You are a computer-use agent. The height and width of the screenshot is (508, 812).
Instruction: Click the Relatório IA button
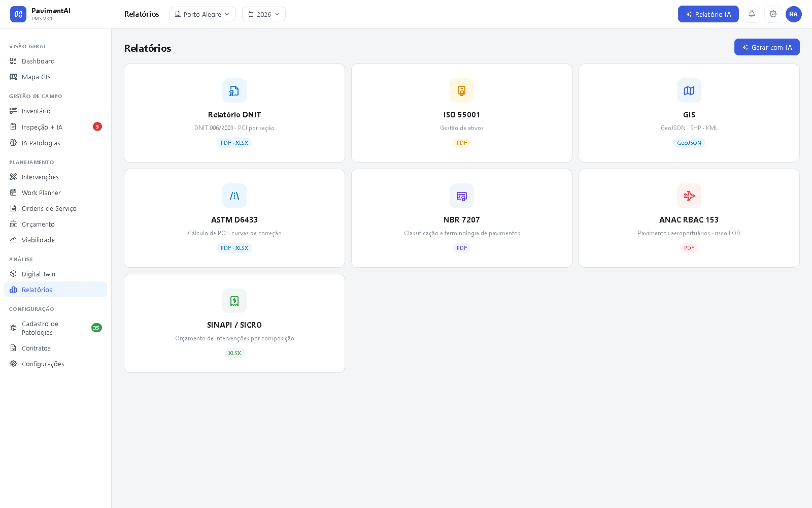[x=708, y=14]
